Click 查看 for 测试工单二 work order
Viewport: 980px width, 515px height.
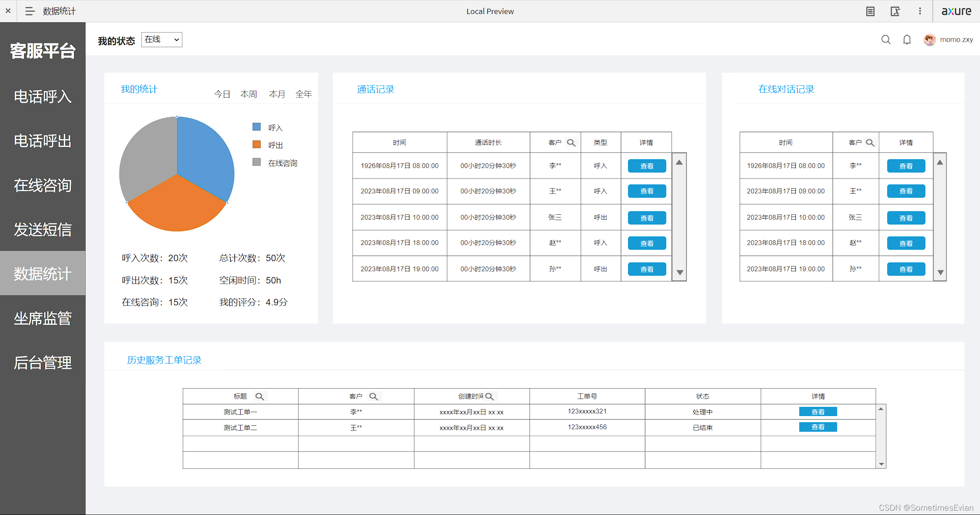pos(818,427)
